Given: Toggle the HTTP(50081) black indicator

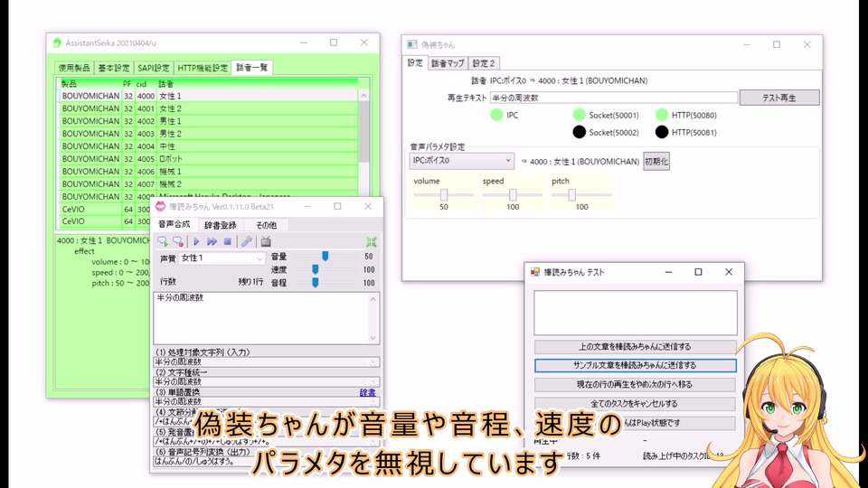Looking at the screenshot, I should coord(662,132).
